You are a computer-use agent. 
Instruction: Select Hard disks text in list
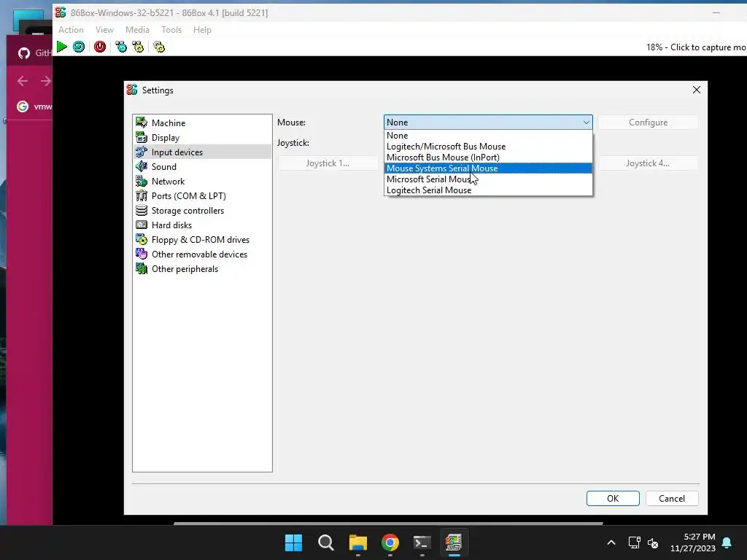(171, 225)
